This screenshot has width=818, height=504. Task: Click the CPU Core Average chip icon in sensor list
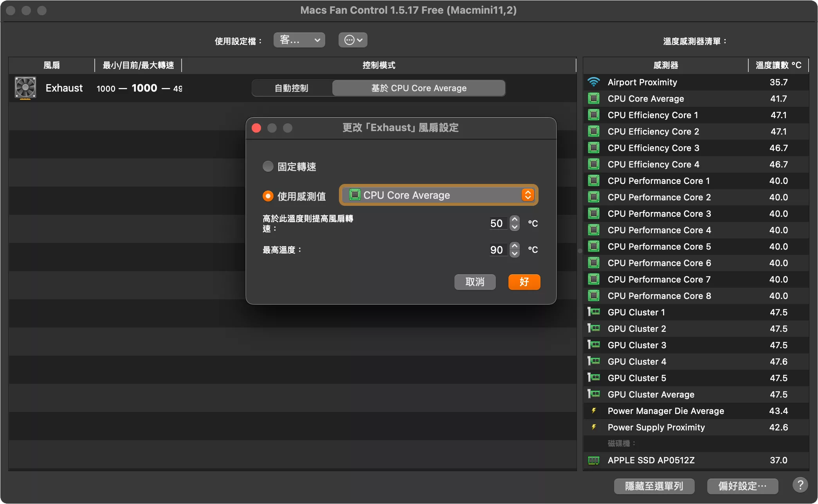[x=594, y=99]
